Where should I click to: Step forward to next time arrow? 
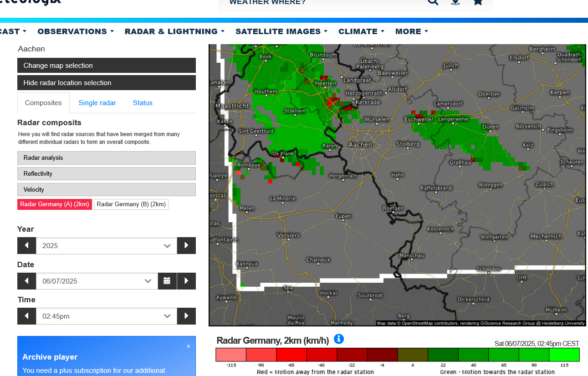pyautogui.click(x=186, y=316)
